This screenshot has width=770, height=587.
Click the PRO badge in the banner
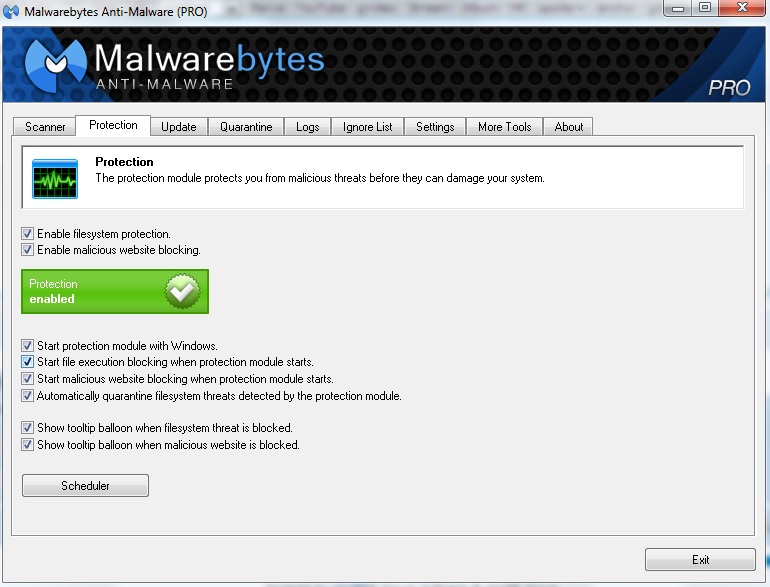pyautogui.click(x=729, y=88)
